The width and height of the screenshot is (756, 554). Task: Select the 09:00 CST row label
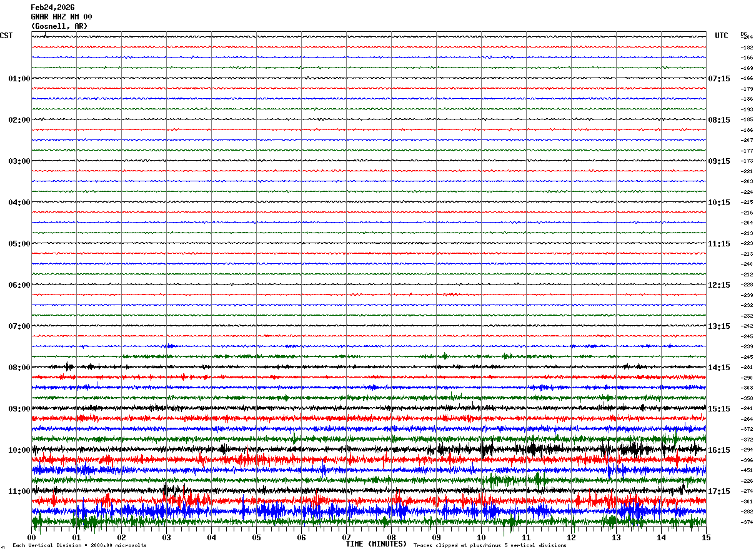pos(19,409)
